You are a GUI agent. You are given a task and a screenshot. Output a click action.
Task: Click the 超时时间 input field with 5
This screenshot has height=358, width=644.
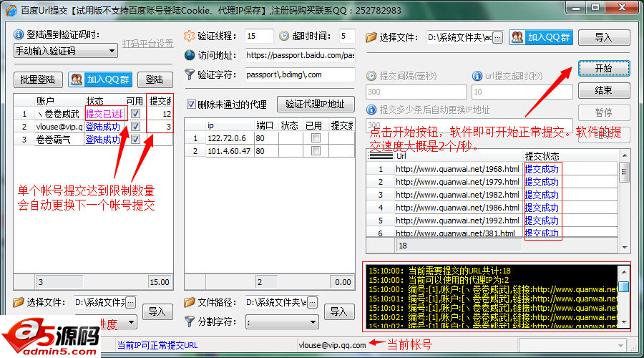point(346,36)
